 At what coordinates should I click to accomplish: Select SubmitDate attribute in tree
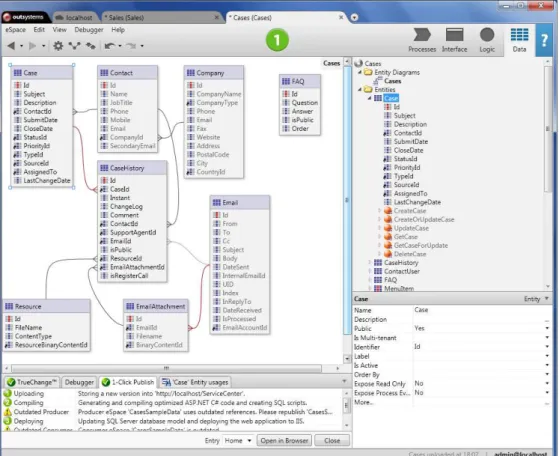(x=411, y=142)
